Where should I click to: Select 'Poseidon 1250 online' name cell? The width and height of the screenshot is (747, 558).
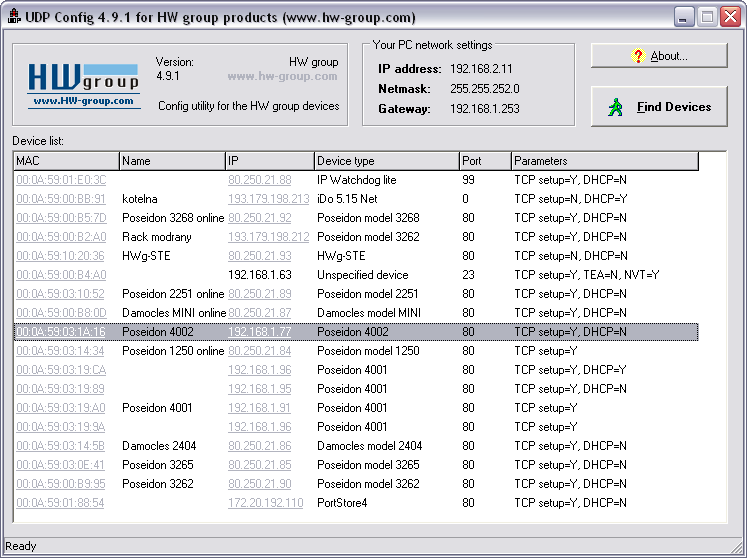point(173,351)
